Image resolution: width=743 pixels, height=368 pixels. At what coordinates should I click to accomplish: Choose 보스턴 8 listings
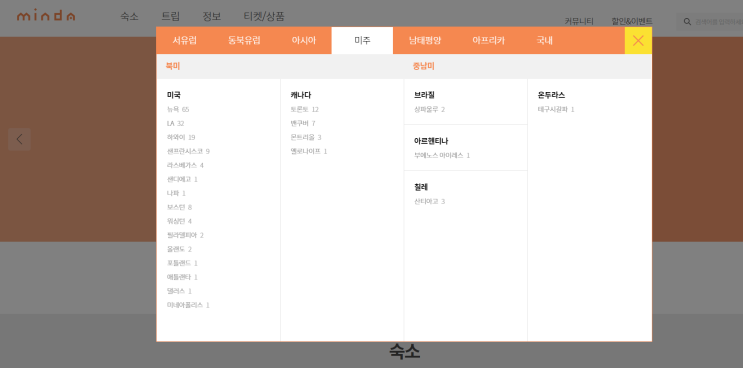[x=179, y=207]
